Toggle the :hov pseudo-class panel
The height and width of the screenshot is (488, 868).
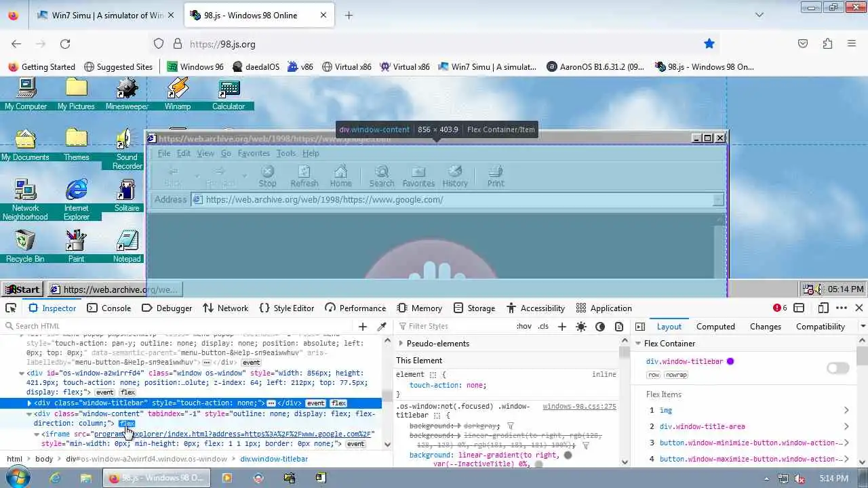point(524,327)
